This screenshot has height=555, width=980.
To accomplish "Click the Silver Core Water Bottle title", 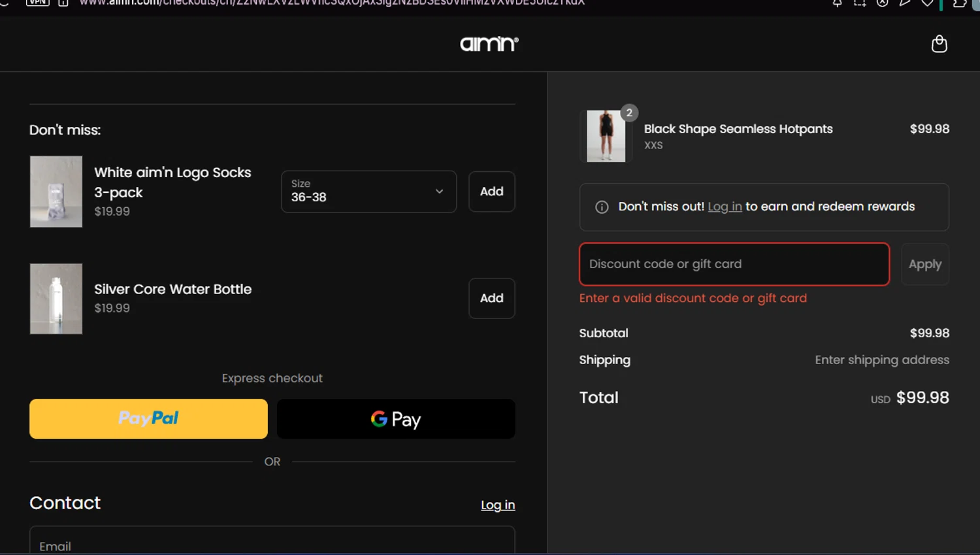I will 172,289.
